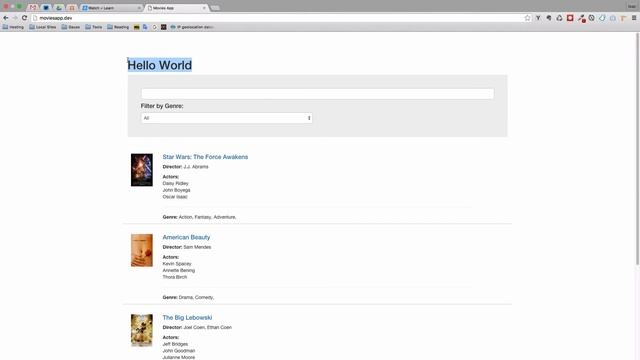Click the orange T-shaped extension icon
The image size is (640, 360).
click(623, 18)
